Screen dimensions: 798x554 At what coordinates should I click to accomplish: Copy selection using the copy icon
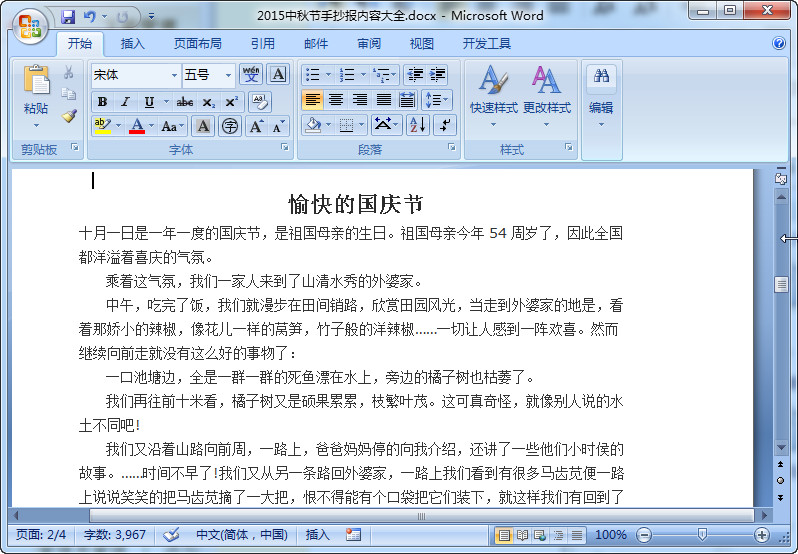tap(69, 94)
